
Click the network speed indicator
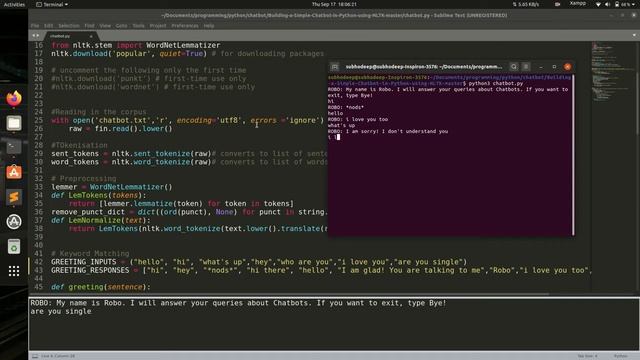(526, 4)
